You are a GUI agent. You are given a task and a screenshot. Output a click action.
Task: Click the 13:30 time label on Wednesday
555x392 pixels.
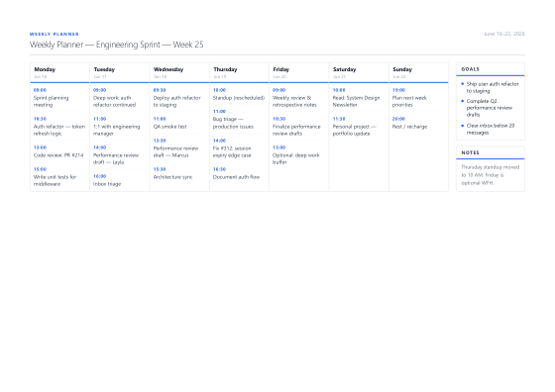[160, 141]
